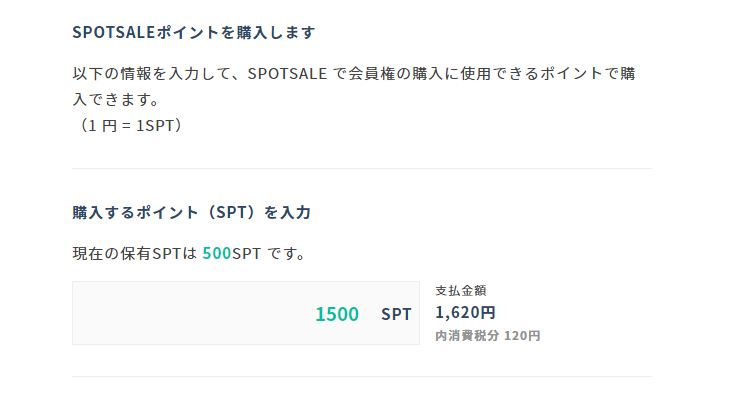Click the 現在の保有SPTは text
The image size is (743, 396).
click(134, 253)
